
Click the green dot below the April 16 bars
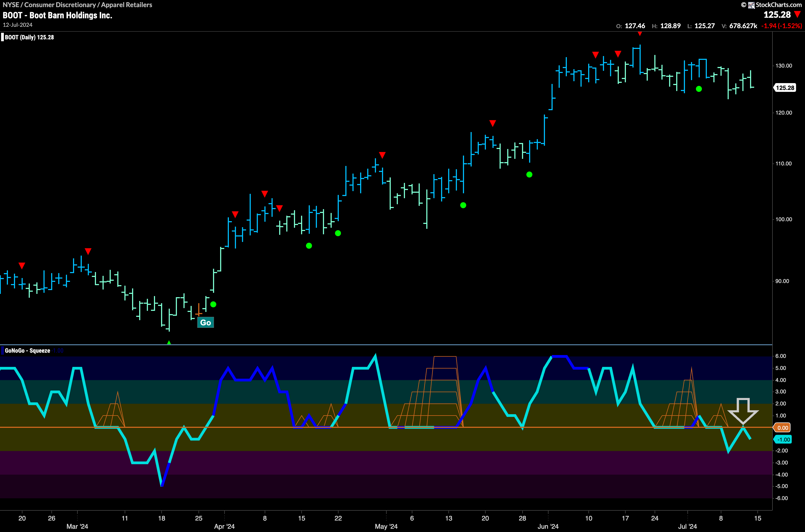pos(309,246)
